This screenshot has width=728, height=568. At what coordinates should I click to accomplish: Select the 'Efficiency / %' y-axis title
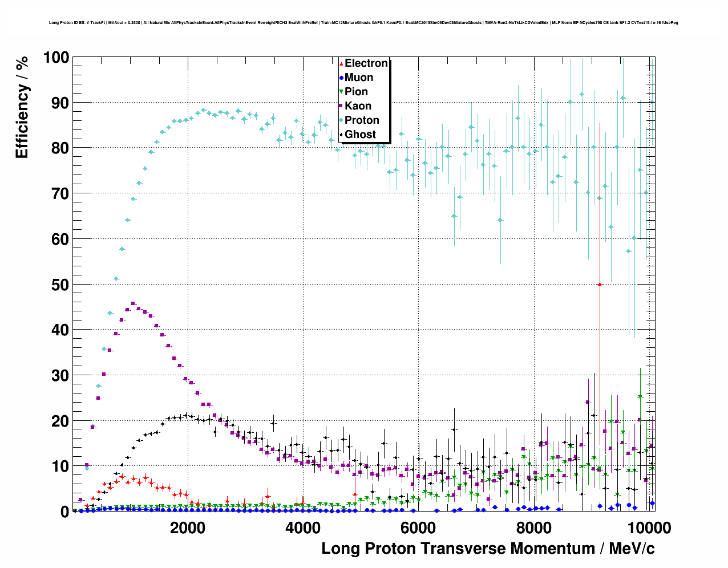22,108
